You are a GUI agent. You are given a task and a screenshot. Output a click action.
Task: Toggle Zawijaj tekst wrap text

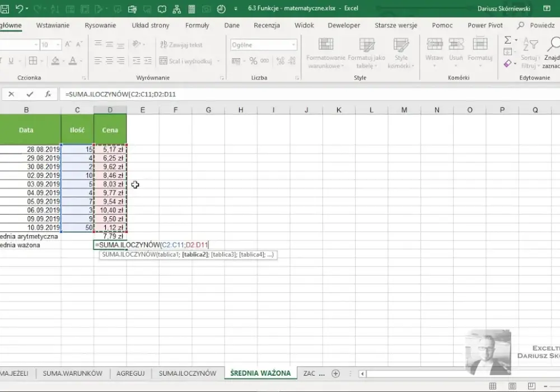click(x=181, y=45)
